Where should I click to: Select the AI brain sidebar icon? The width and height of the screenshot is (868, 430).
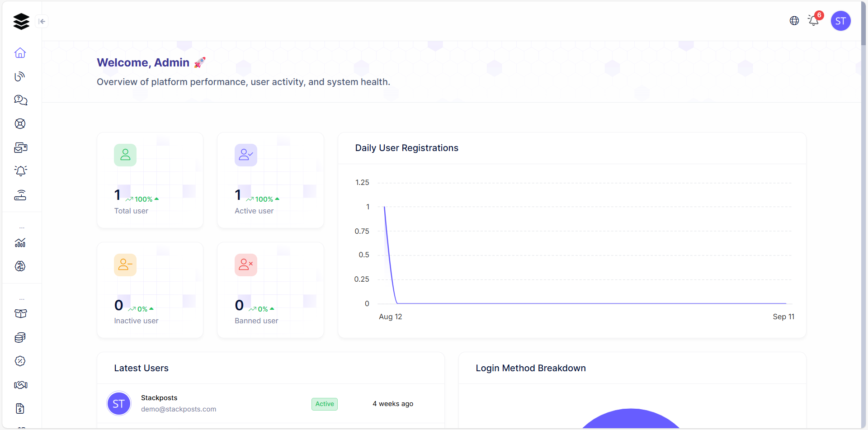pos(20,266)
